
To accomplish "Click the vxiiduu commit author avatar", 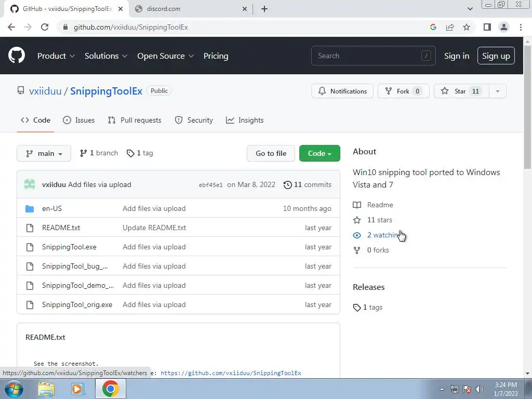I will coord(30,184).
